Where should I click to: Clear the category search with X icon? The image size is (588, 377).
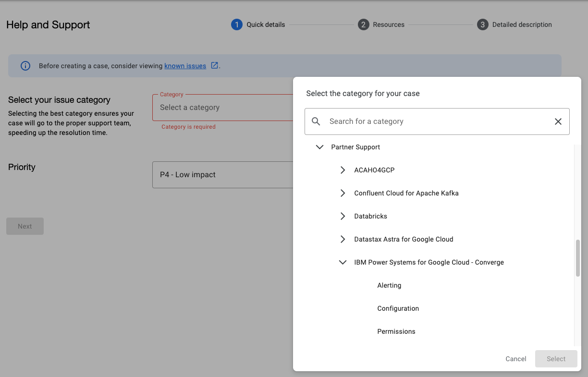click(558, 122)
